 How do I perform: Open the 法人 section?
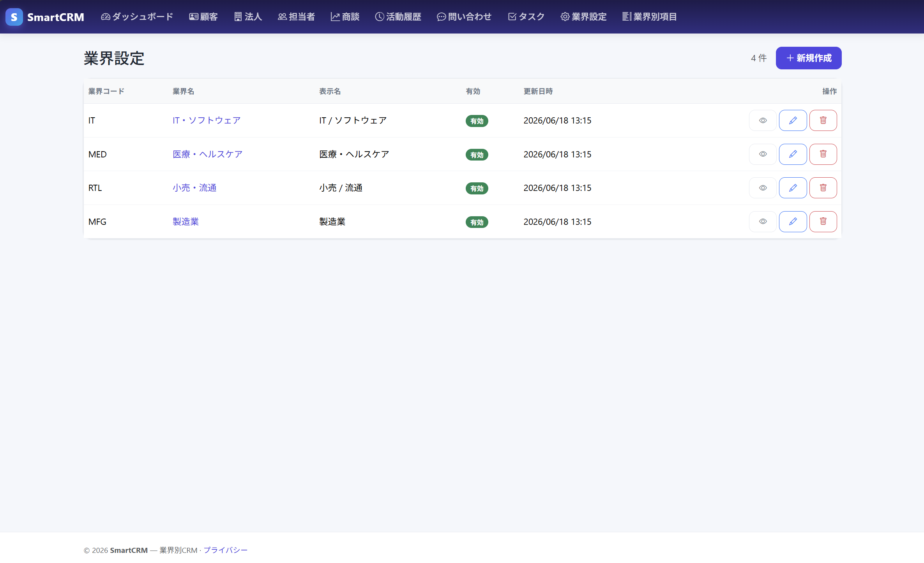pyautogui.click(x=248, y=17)
